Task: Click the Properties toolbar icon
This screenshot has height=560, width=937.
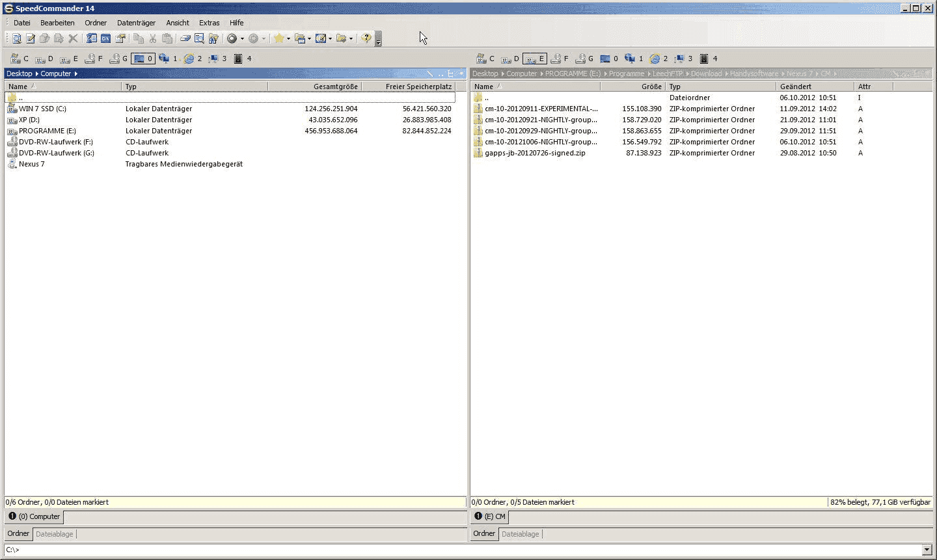Action: pyautogui.click(x=120, y=38)
